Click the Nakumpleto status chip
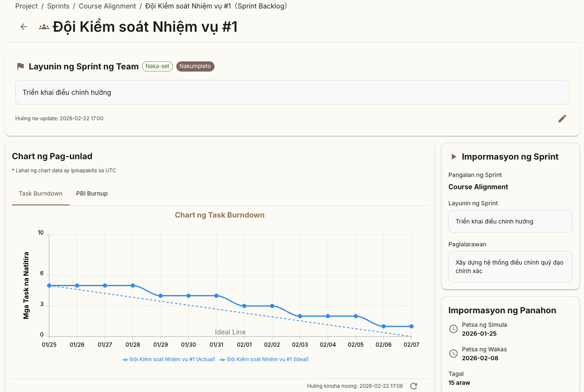Viewport: 584px width, 392px height. 195,66
